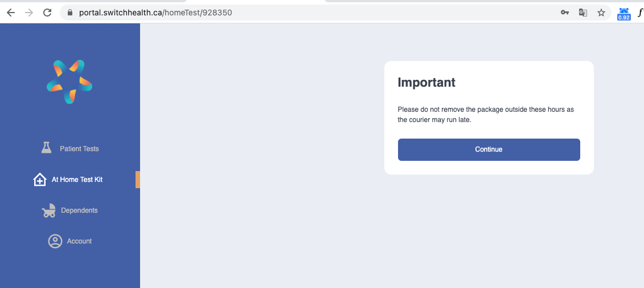Go to the Account sidebar link
Screen dimensions: 644x288
click(79, 241)
